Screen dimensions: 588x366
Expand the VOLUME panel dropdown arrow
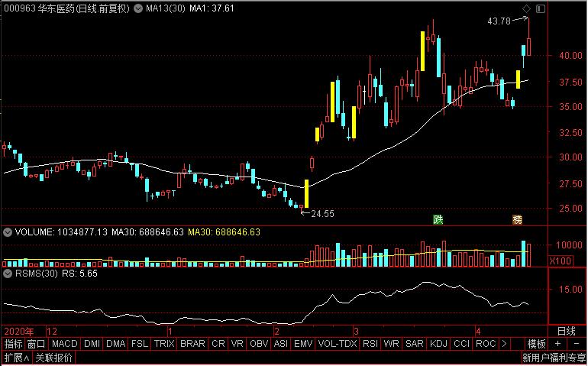7,232
